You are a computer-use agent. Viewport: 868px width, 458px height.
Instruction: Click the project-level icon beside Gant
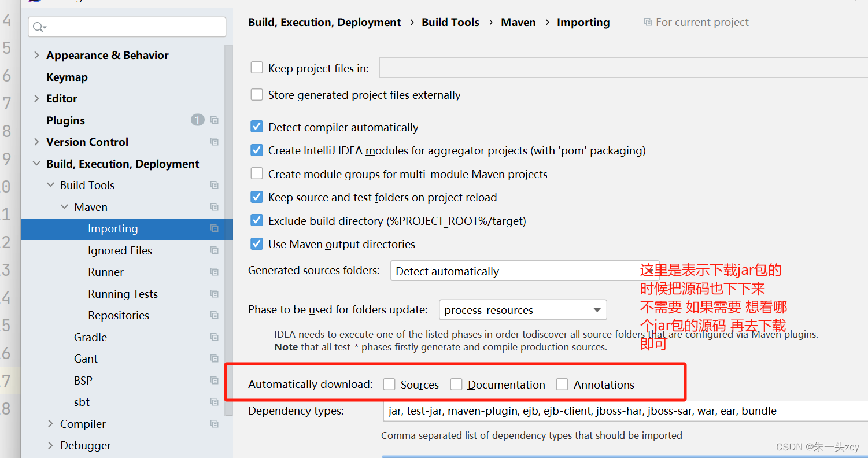[x=215, y=359]
